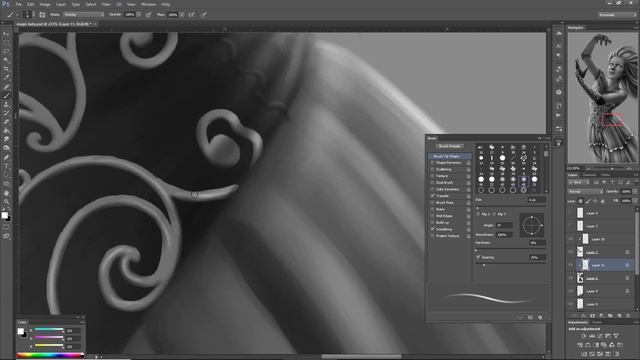Create new brush icon in Brush panel
The width and height of the screenshot is (640, 360).
540,317
